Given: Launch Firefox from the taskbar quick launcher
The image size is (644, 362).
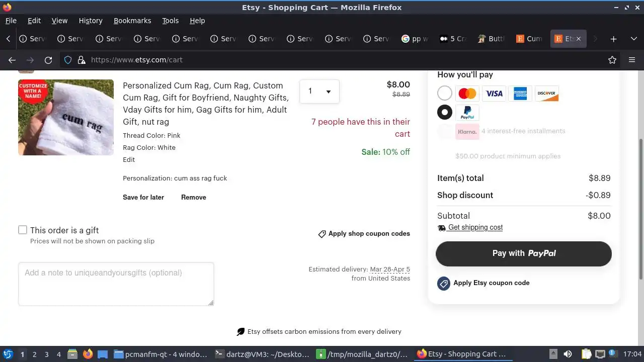Looking at the screenshot, I should pos(88,354).
